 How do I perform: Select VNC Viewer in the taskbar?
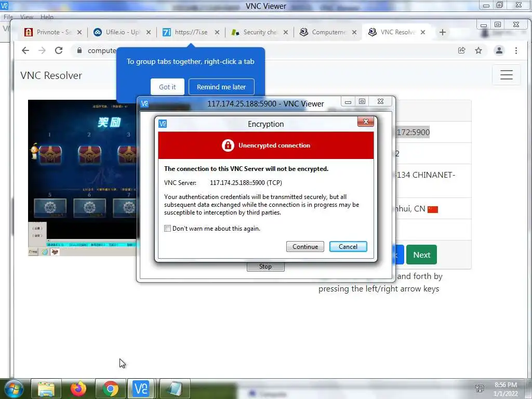click(x=141, y=389)
